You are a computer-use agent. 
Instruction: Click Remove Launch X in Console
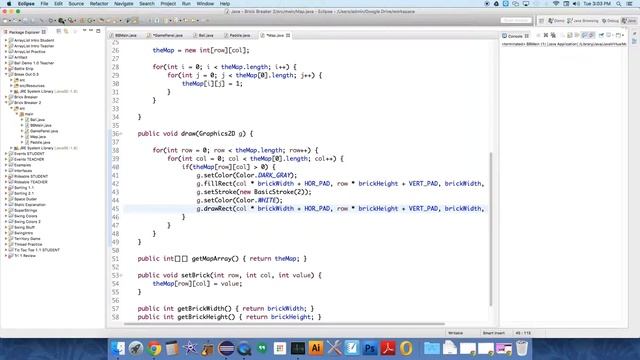546,36
